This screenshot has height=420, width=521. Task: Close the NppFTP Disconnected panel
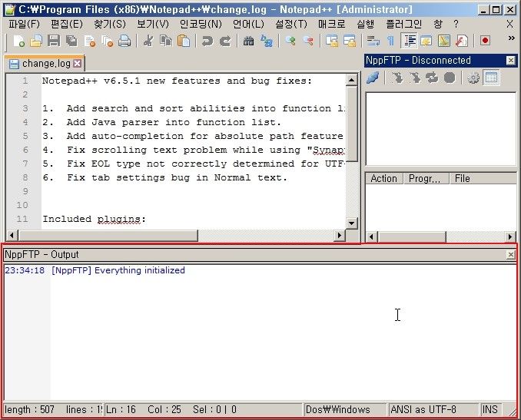[511, 61]
